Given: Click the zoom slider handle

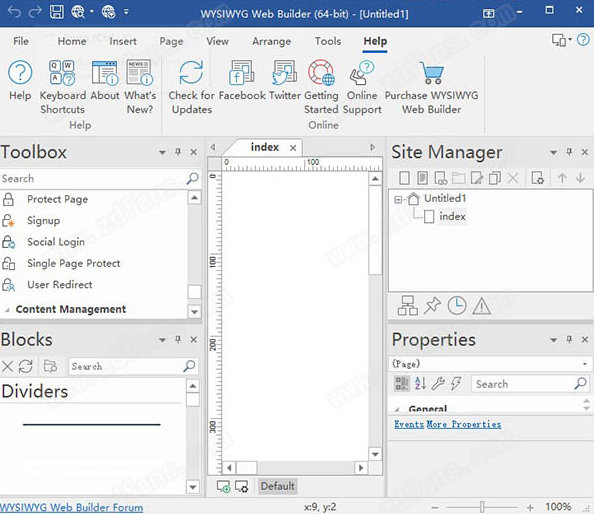Looking at the screenshot, I should (x=482, y=507).
